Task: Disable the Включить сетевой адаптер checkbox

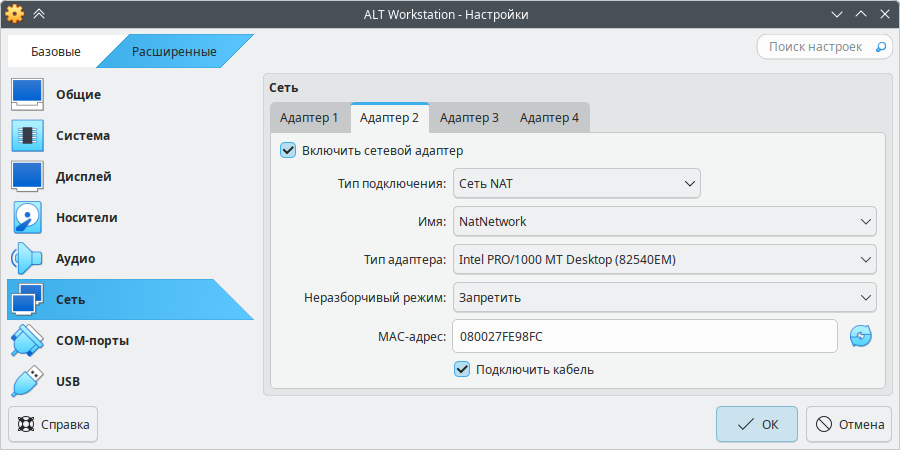Action: pos(288,151)
